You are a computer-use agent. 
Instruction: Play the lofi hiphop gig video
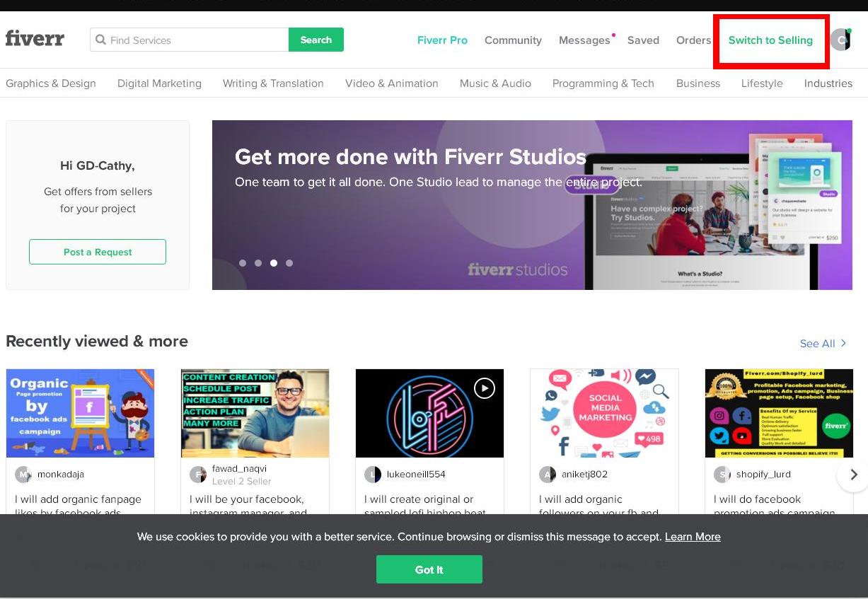coord(484,388)
